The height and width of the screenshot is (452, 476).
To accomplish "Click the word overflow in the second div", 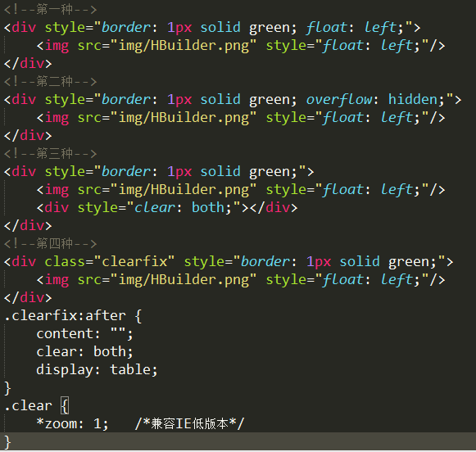I will tap(339, 100).
